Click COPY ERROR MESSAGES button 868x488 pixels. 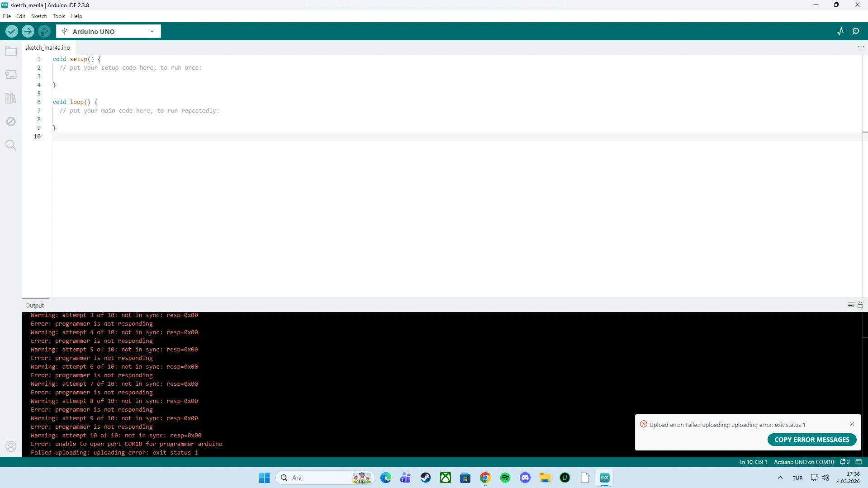(812, 440)
